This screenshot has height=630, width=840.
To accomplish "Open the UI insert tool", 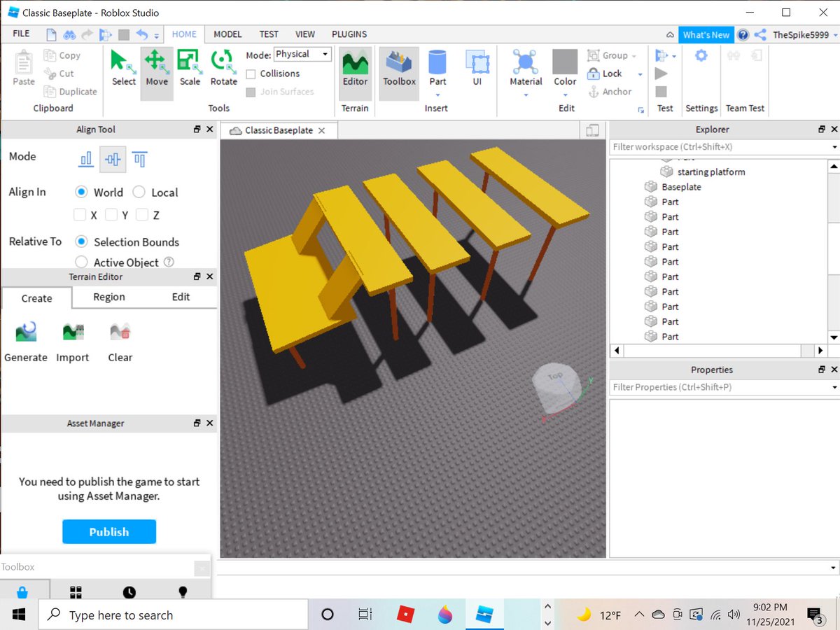I will [x=477, y=68].
